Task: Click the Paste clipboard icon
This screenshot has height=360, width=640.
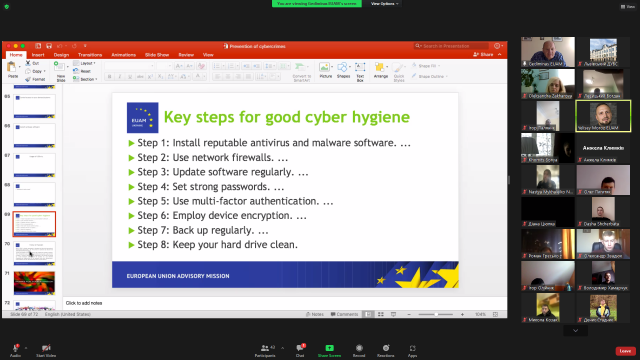Action: [x=12, y=67]
